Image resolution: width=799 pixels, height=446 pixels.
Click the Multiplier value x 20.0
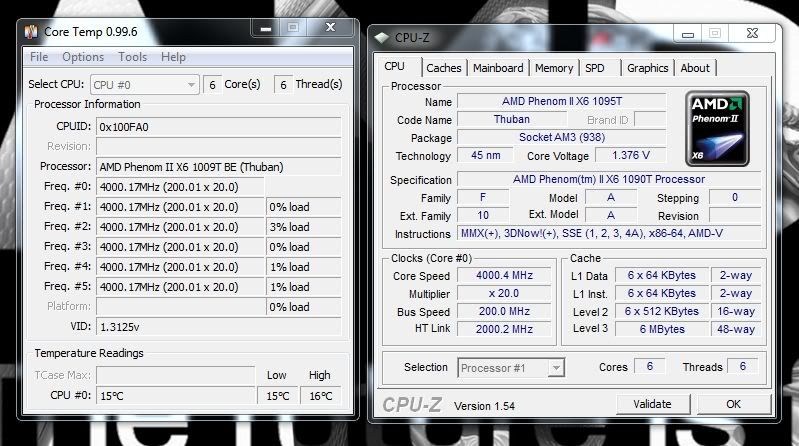point(504,293)
